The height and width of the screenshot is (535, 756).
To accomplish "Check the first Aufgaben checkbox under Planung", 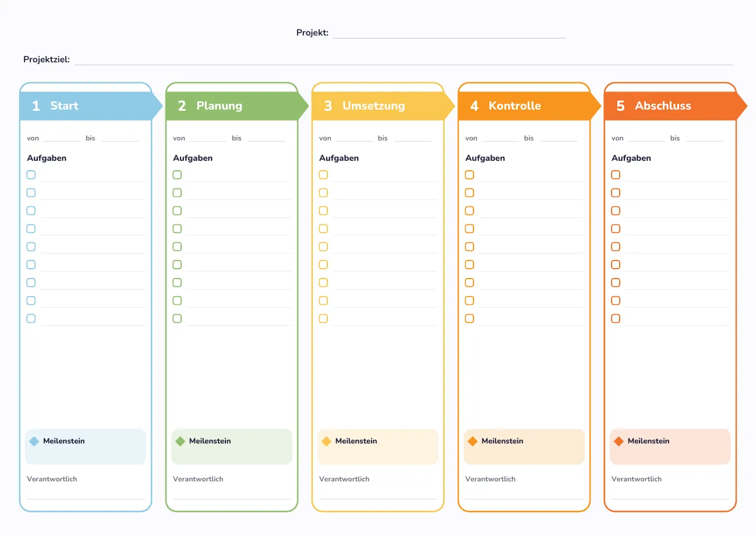I will tap(177, 175).
